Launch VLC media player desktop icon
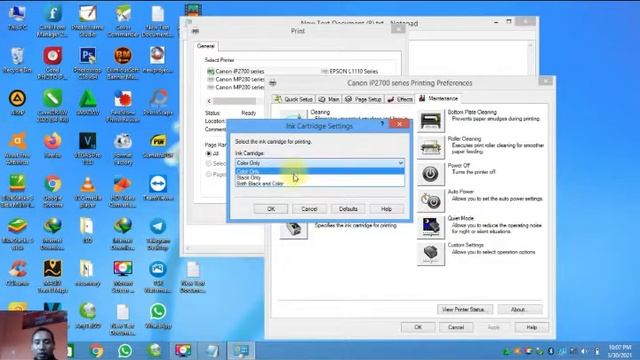The width and height of the screenshot is (640, 360). (x=88, y=192)
